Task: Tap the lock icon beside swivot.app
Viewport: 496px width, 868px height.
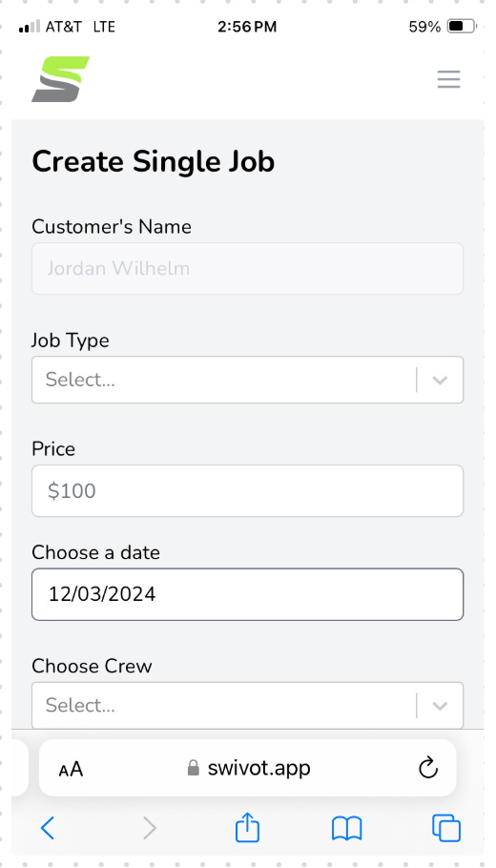Action: [194, 768]
